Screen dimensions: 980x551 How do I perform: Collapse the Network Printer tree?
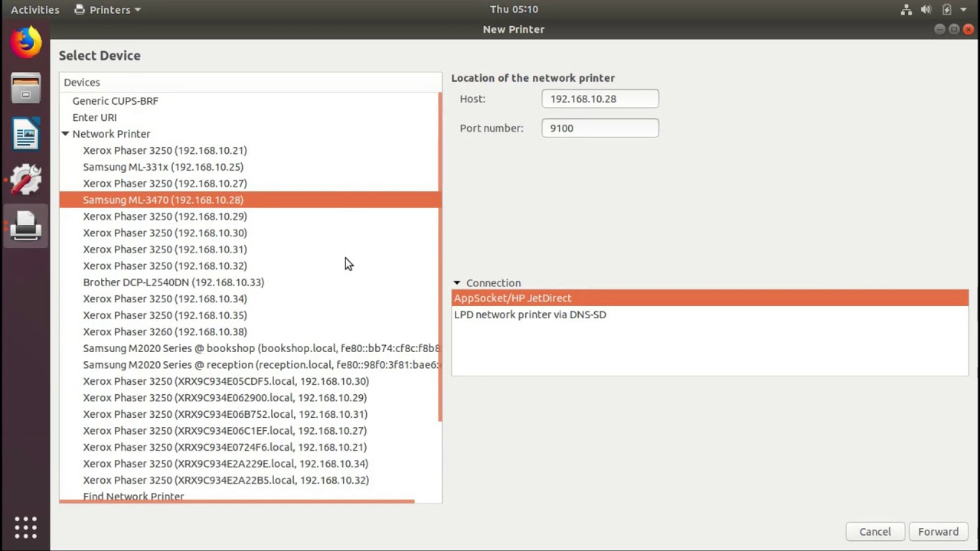coord(65,134)
